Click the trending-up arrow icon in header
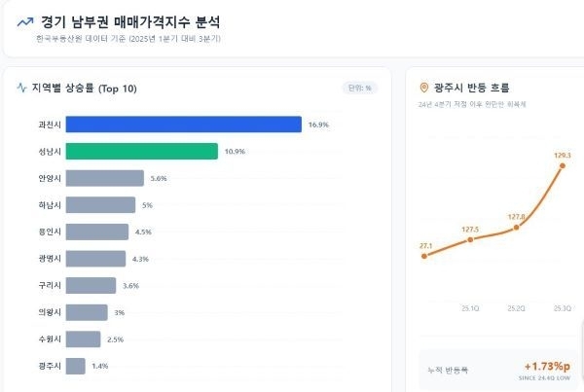 25,20
